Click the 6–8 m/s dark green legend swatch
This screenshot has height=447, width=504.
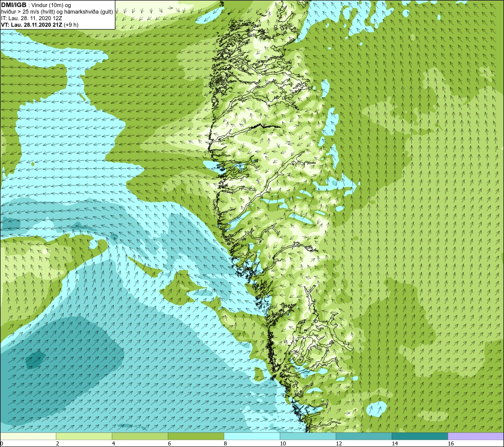(x=196, y=436)
